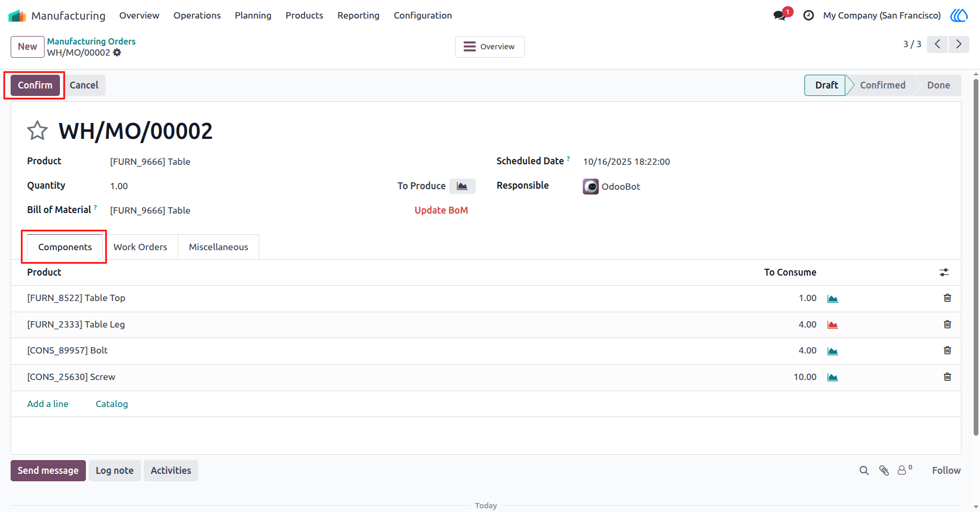
Task: Click the Quantity field value 1.00
Action: coord(119,186)
